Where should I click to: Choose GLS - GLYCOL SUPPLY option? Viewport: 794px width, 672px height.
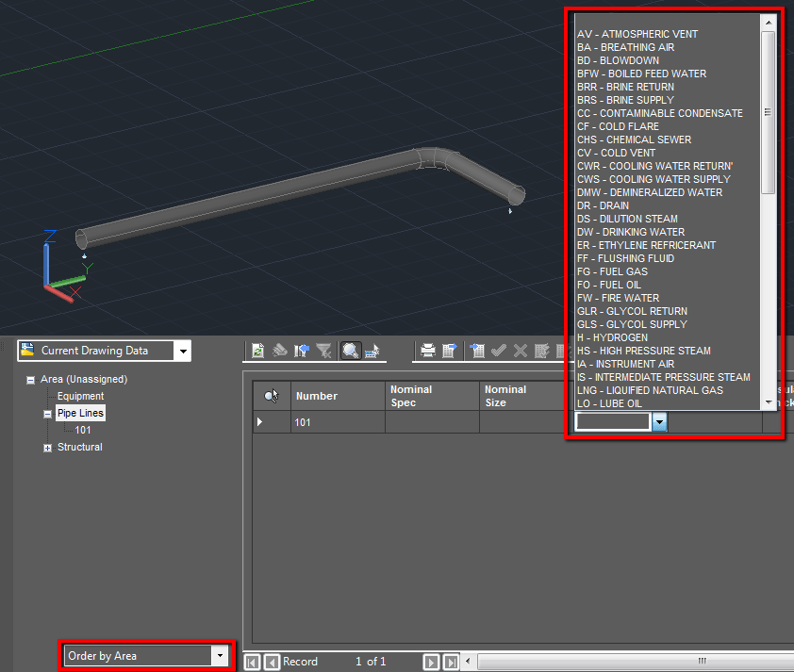632,324
